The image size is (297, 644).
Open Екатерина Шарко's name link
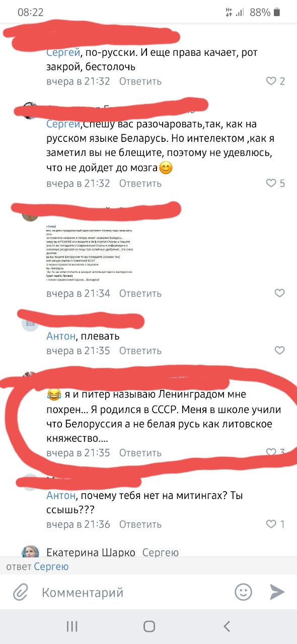91,552
